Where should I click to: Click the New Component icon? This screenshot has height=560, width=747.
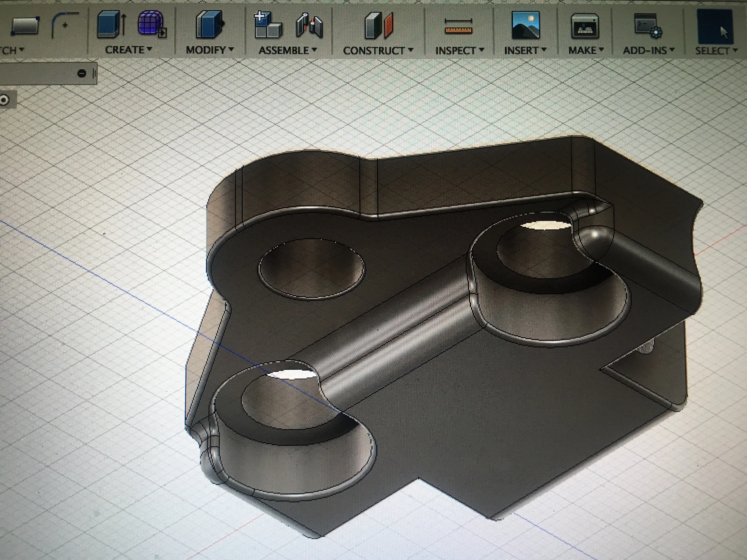tap(268, 25)
